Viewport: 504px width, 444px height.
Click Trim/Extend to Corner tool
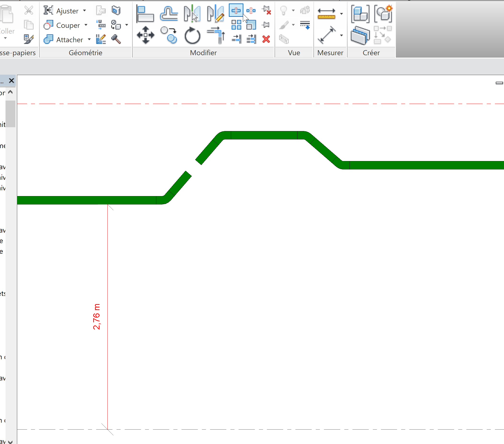click(x=216, y=35)
